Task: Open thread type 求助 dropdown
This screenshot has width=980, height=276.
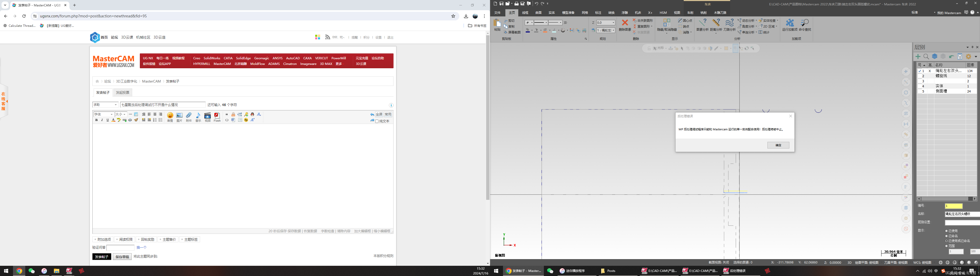Action: 106,105
